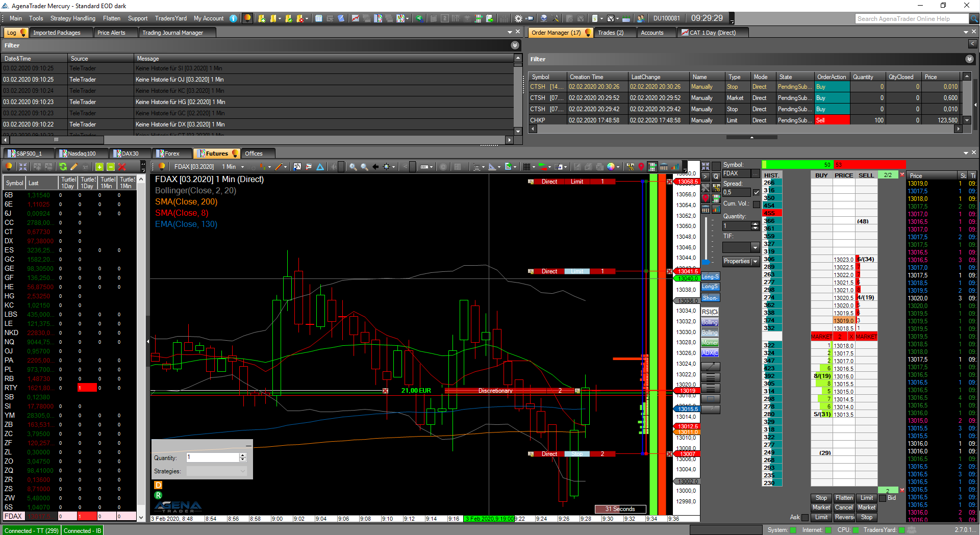Increase the Quantity stepper in order panel

click(756, 223)
